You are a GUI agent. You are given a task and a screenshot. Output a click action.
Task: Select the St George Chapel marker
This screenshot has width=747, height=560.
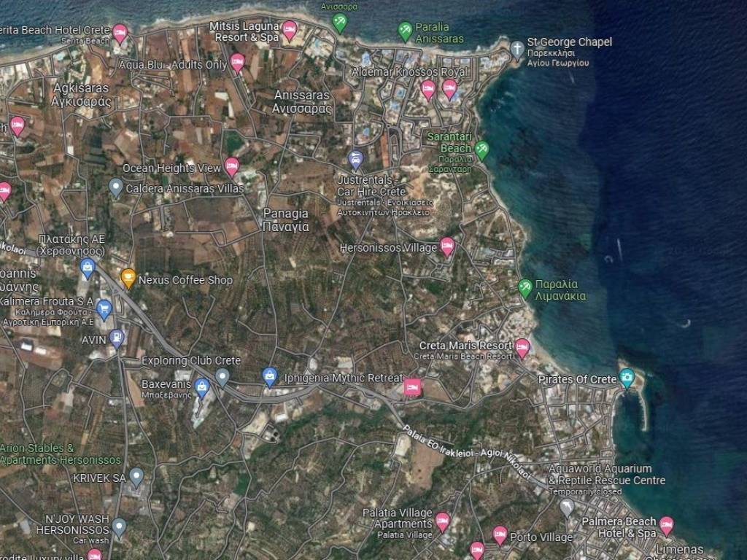click(x=516, y=49)
